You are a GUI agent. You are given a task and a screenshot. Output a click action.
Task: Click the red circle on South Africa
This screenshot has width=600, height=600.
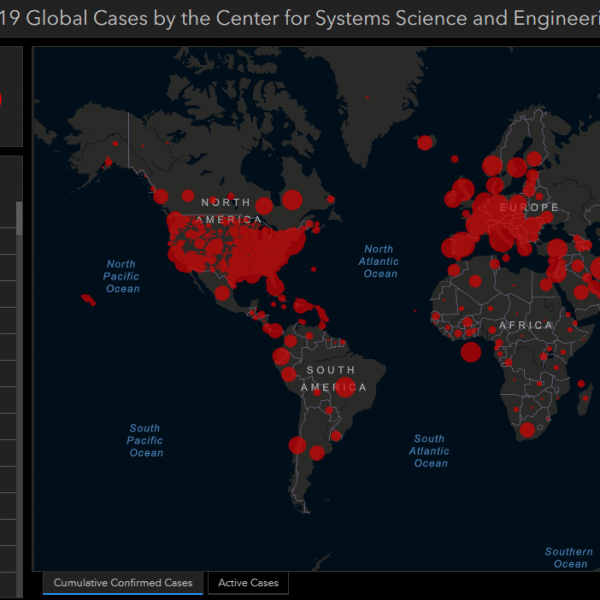click(527, 430)
